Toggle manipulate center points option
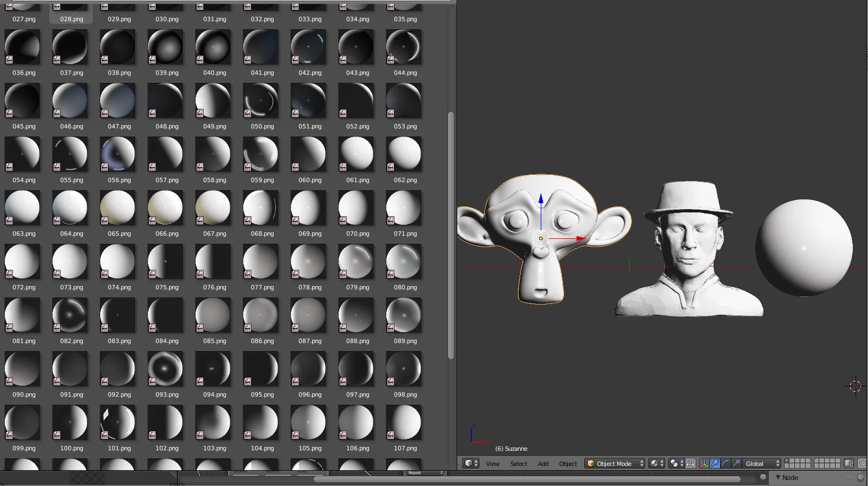This screenshot has height=486, width=868. tap(691, 463)
